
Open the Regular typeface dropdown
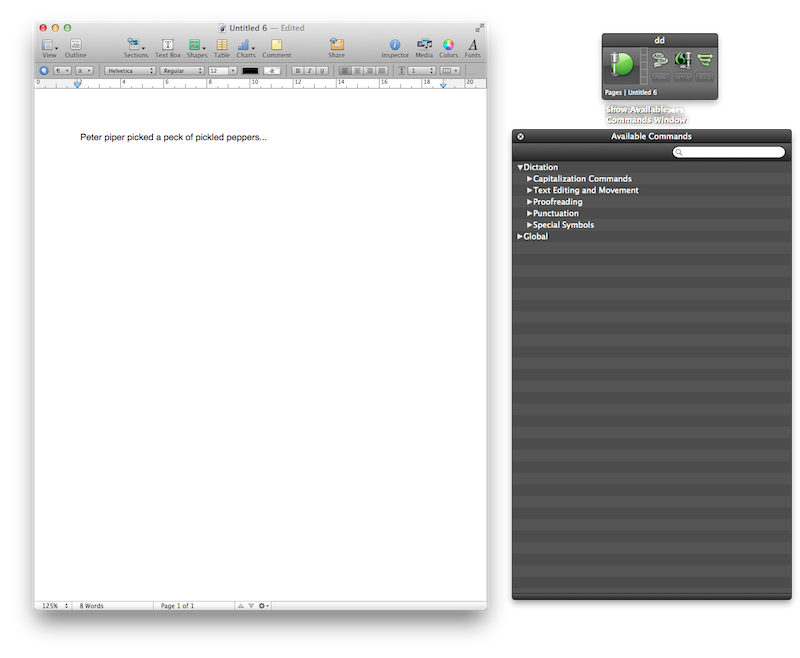[x=182, y=70]
